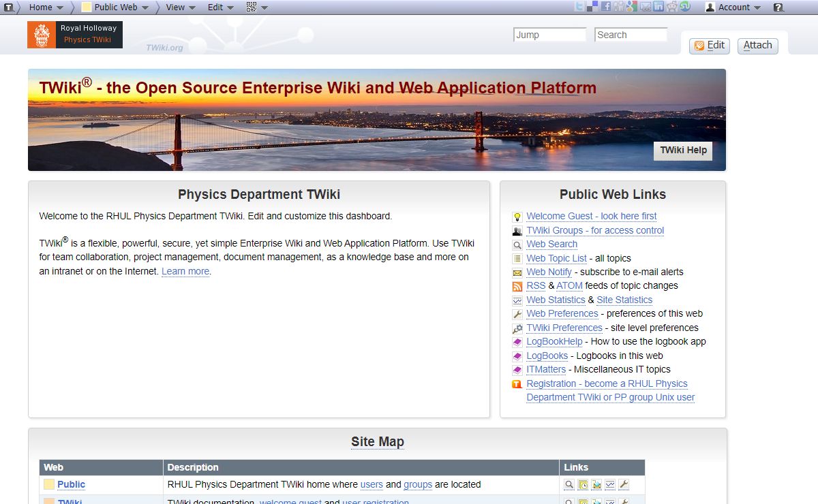
Task: Click search magnifier icon in Public row
Action: 569,485
